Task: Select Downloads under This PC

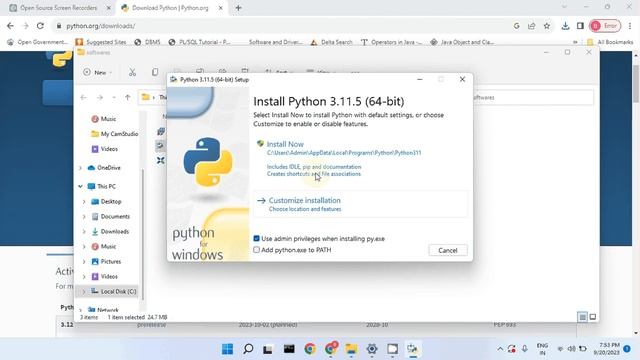Action: [x=110, y=231]
